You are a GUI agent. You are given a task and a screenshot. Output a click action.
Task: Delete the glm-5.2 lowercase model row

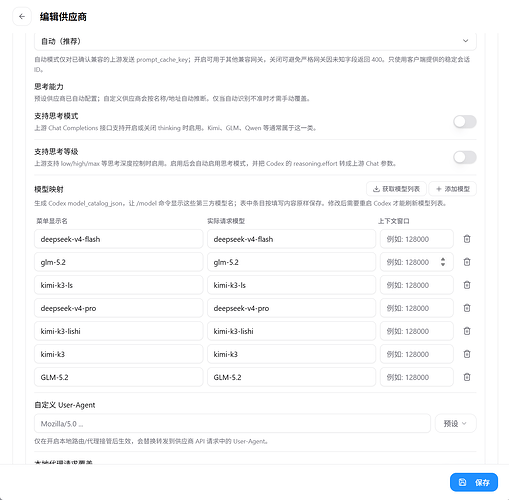467,262
